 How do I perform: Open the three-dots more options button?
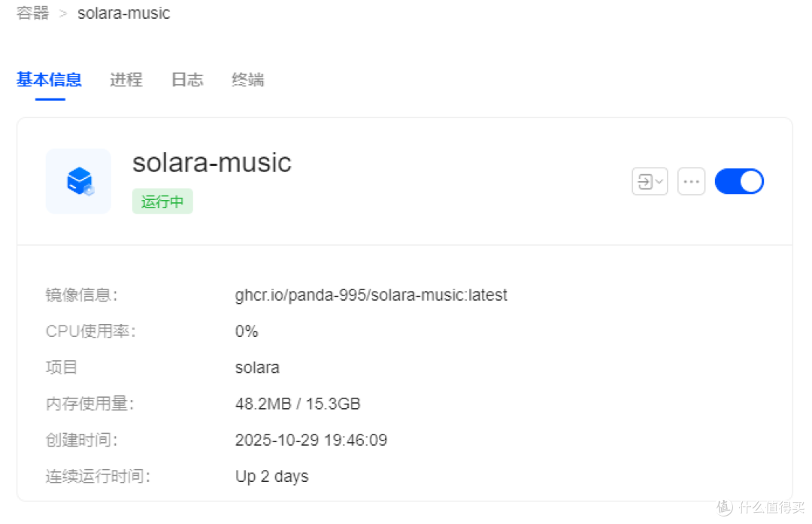tap(692, 181)
